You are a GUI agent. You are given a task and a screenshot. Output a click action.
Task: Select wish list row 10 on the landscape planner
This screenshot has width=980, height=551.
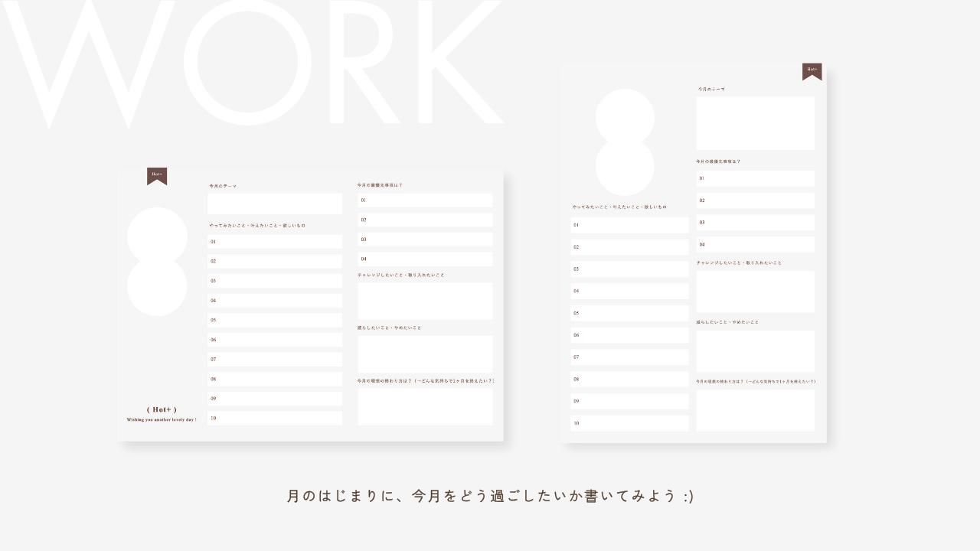coord(275,419)
